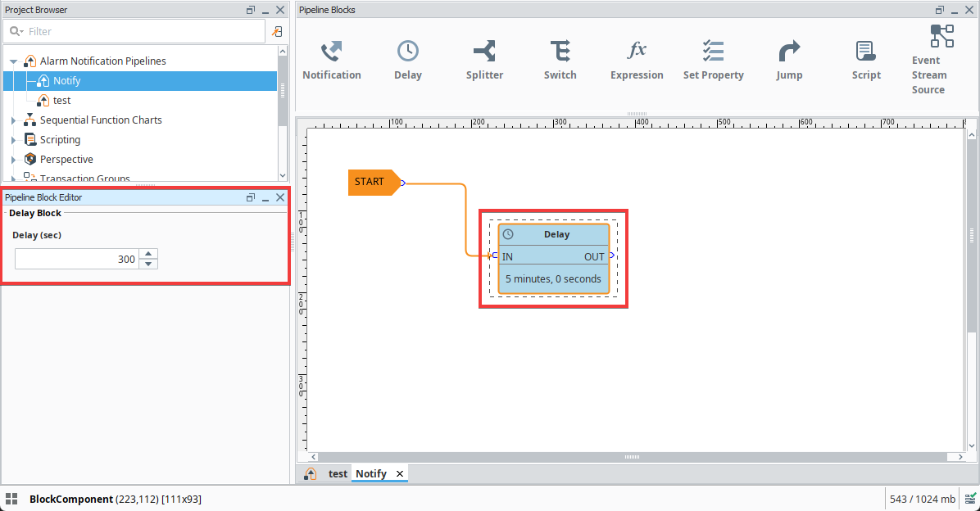The width and height of the screenshot is (980, 511).
Task: Click the '5 minutes, 0 seconds' text
Action: click(x=553, y=279)
